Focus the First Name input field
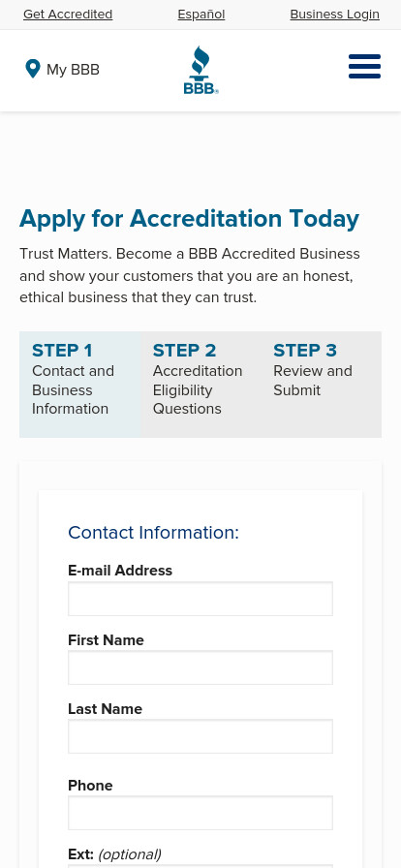The width and height of the screenshot is (401, 868). [200, 667]
